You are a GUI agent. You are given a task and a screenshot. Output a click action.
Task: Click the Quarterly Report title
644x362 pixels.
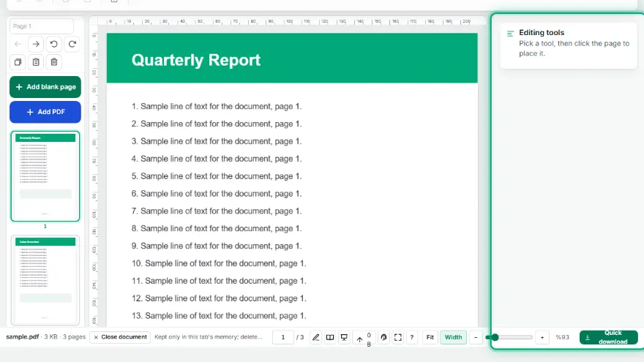196,60
